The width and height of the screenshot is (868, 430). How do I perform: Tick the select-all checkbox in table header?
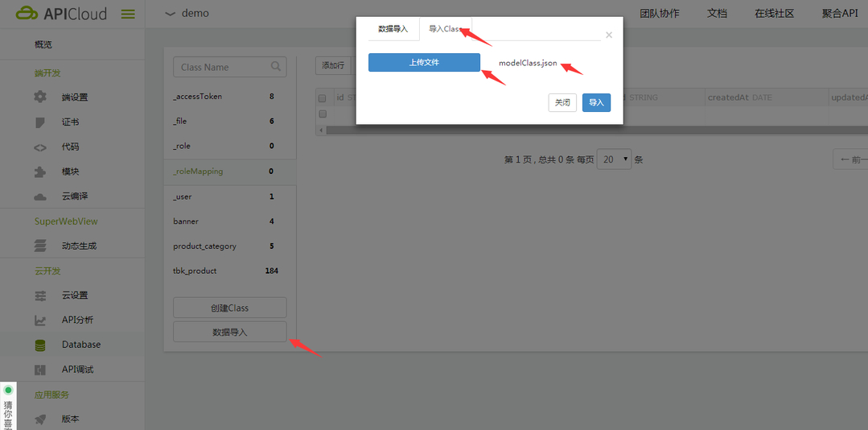point(322,98)
